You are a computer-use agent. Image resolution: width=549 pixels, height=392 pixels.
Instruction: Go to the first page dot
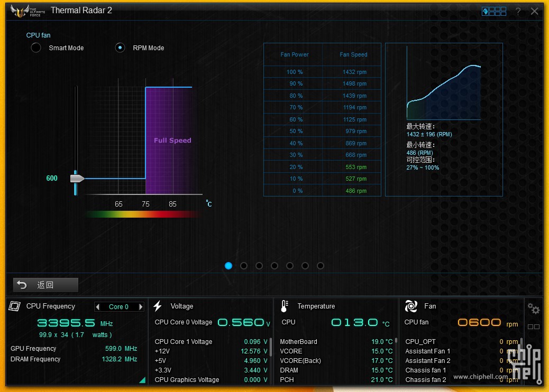pos(228,266)
